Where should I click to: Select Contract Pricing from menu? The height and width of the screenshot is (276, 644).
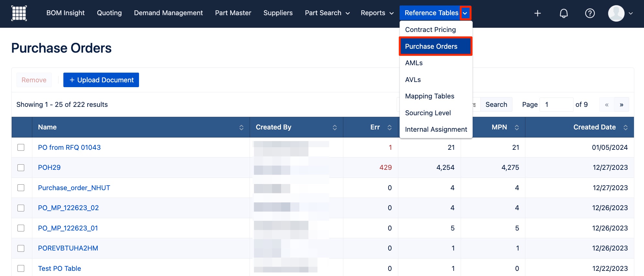coord(436,30)
